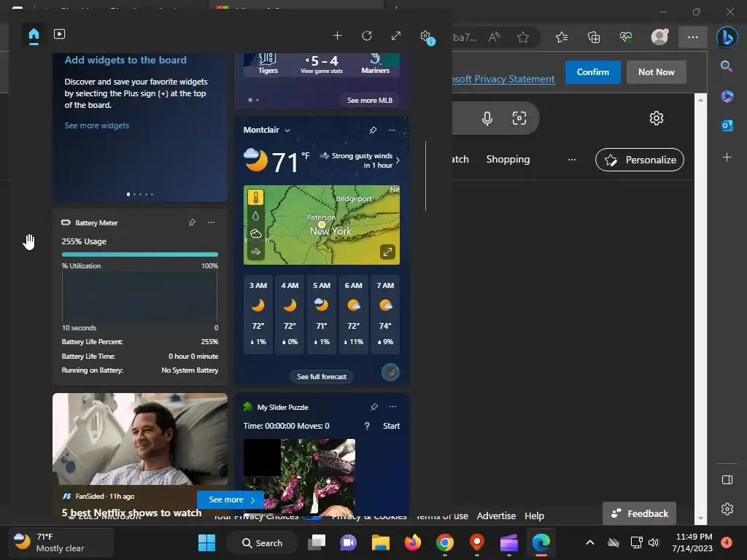Switch to the Shopping tab

pyautogui.click(x=508, y=160)
